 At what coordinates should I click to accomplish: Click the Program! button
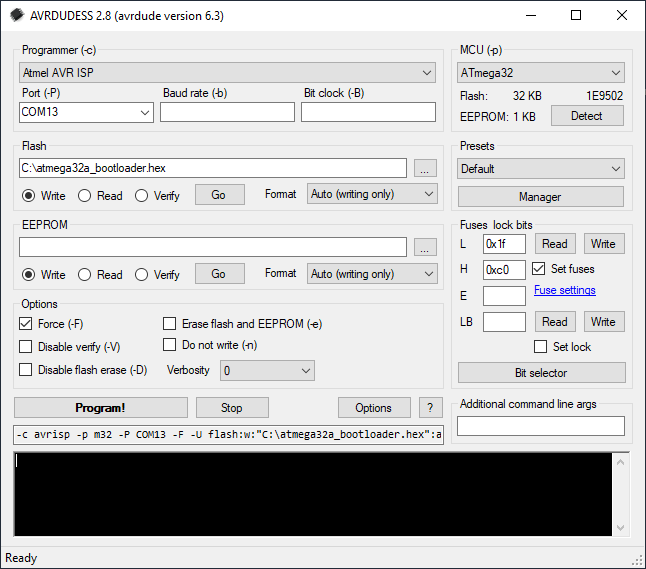(101, 407)
